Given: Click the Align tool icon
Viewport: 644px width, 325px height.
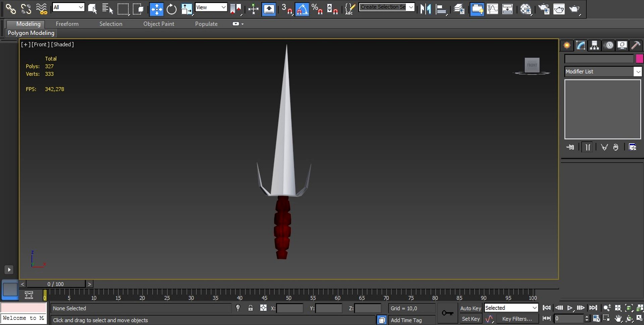Looking at the screenshot, I should 441,9.
